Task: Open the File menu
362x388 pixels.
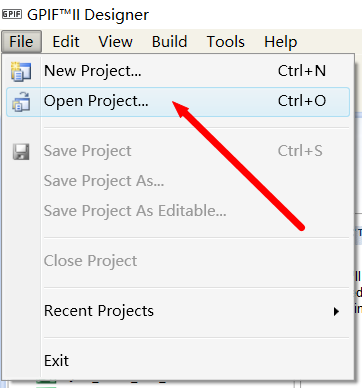Action: point(21,42)
